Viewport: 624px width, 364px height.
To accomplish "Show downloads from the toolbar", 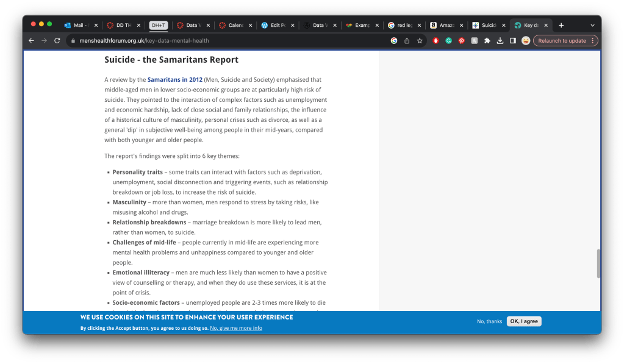I will 500,41.
